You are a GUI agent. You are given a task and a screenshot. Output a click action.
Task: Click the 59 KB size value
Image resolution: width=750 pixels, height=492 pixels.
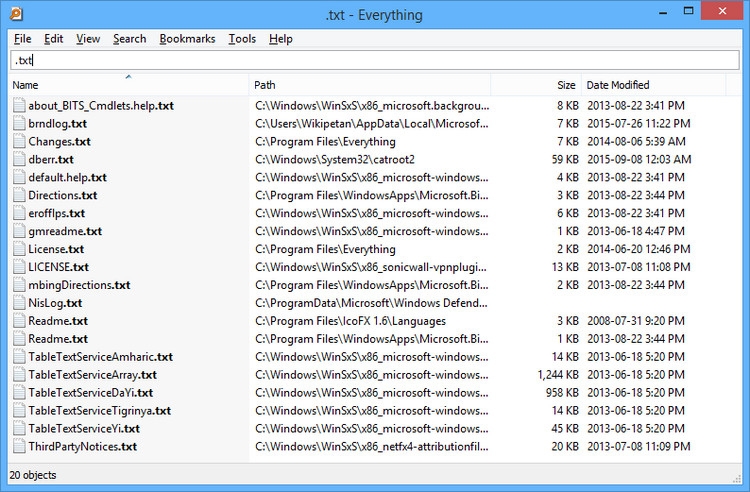(565, 160)
